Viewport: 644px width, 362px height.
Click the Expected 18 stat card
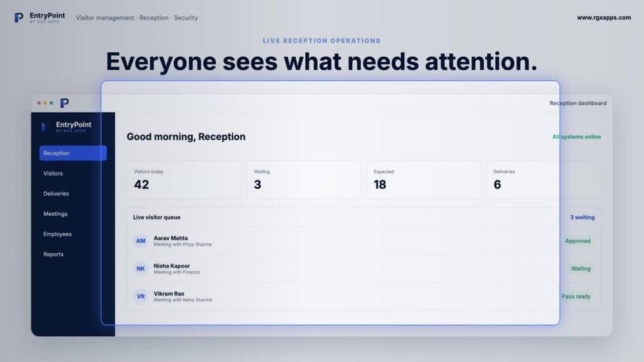tap(424, 180)
